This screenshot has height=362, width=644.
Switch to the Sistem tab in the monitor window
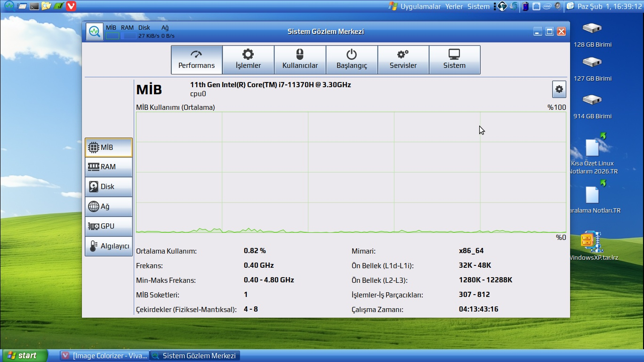pos(454,60)
